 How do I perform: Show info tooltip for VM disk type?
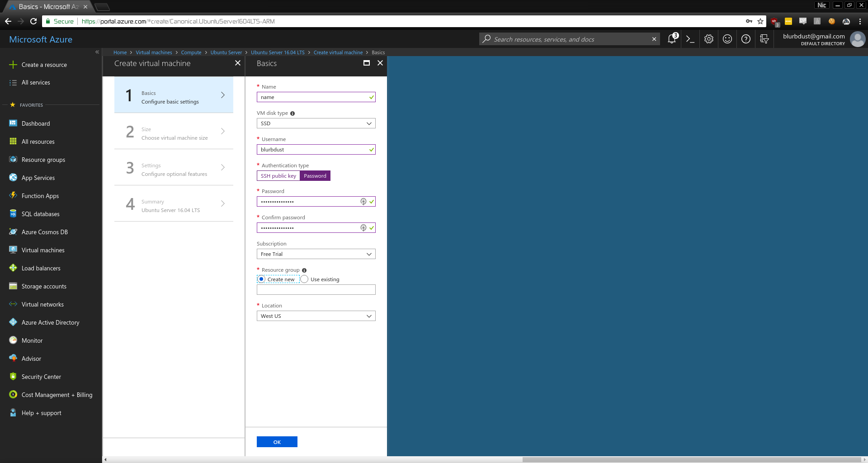point(292,113)
